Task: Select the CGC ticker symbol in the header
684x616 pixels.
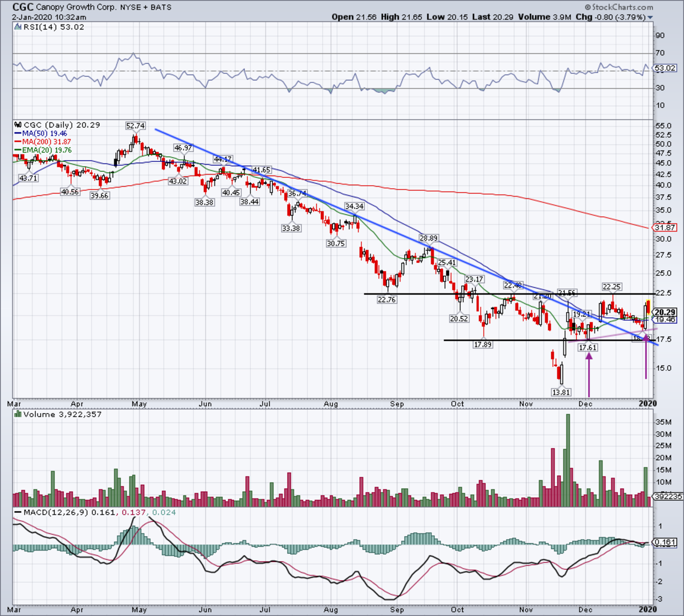Action: 23,7
